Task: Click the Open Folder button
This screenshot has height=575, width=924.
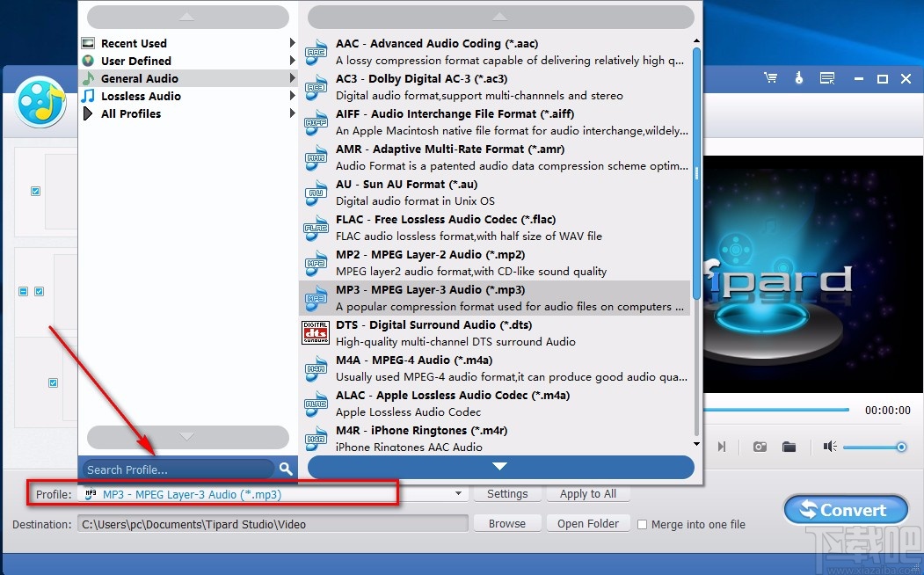Action: (588, 524)
